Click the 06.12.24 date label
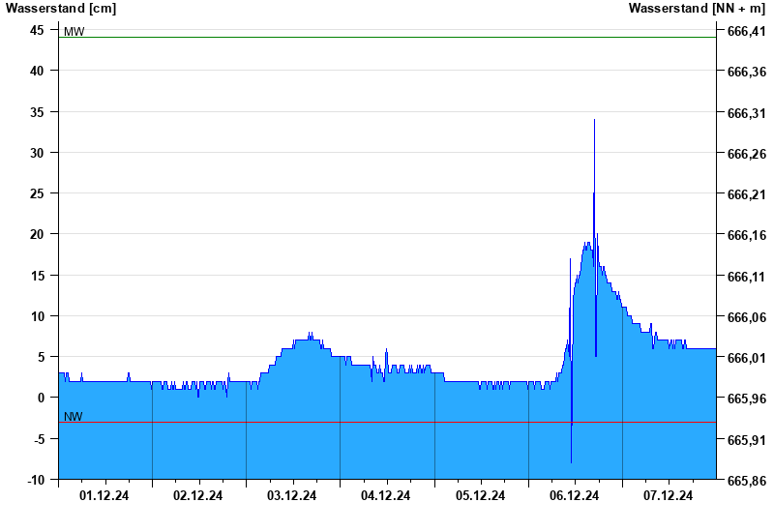 [574, 496]
